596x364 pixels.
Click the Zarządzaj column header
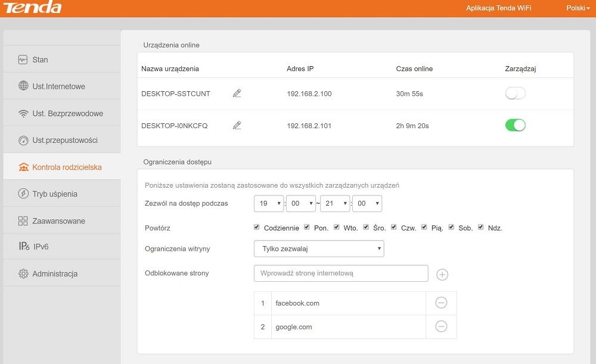click(x=520, y=69)
